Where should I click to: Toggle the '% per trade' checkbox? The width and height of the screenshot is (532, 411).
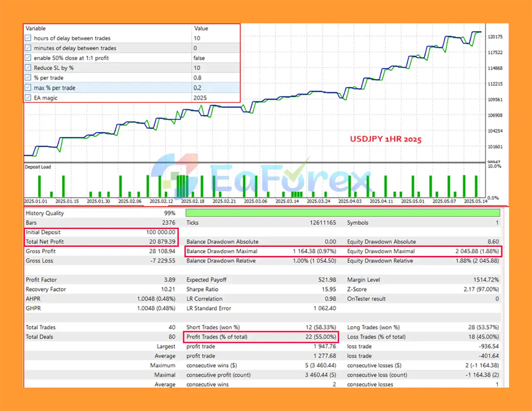28,78
